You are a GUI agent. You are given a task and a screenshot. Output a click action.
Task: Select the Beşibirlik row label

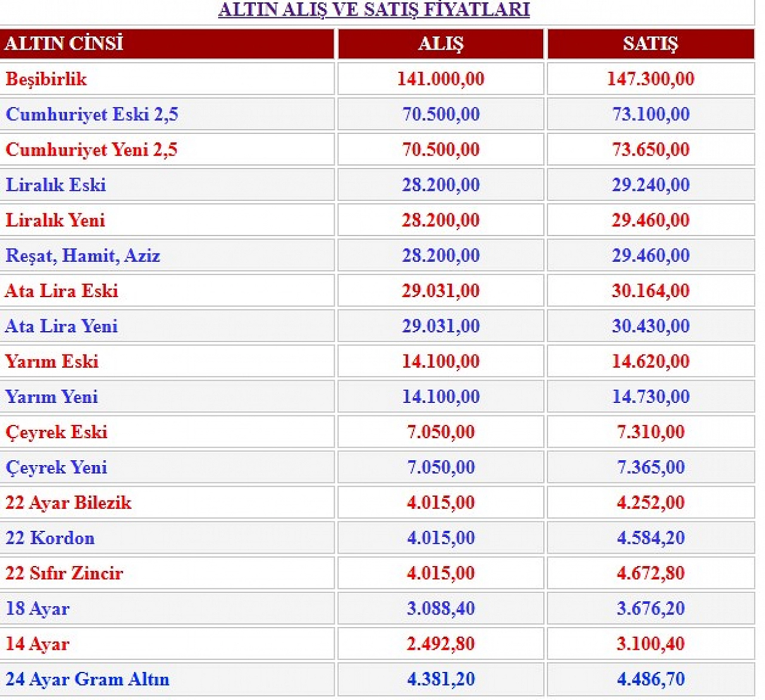(46, 79)
